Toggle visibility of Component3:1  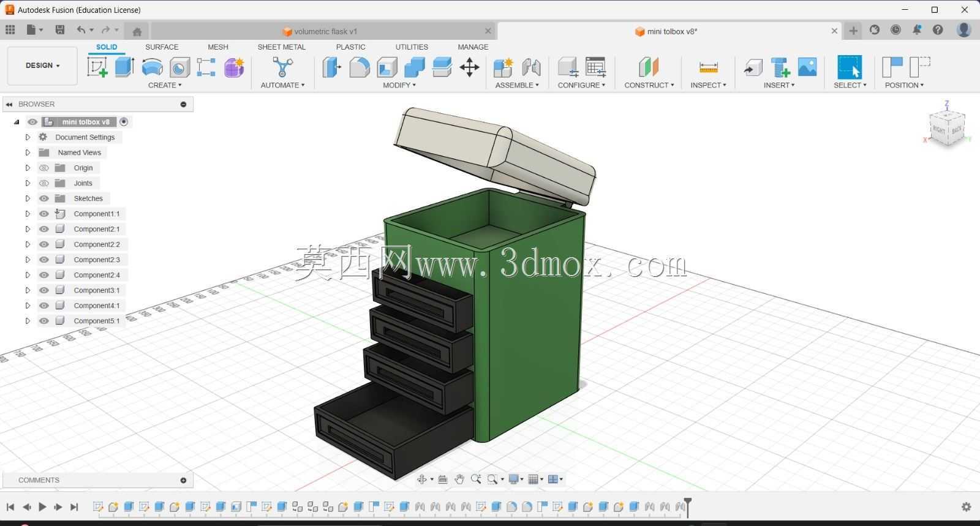44,290
